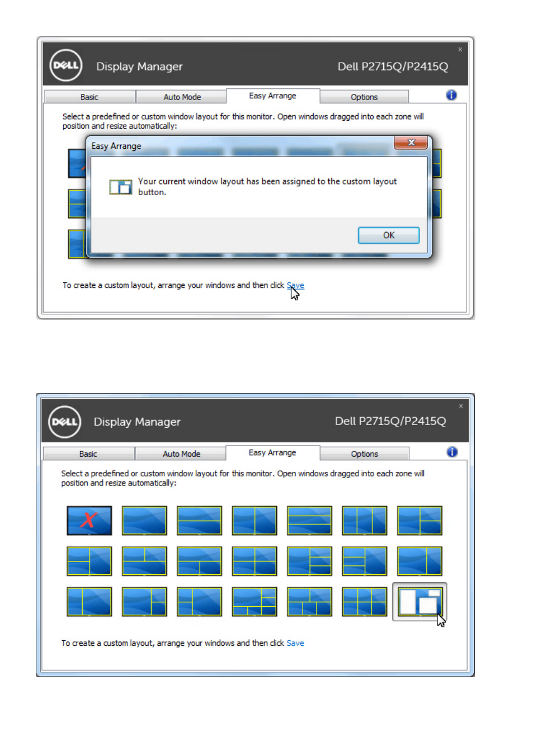
Task: Select the two-top, one-wide-bottom zone layout
Action: point(144,561)
